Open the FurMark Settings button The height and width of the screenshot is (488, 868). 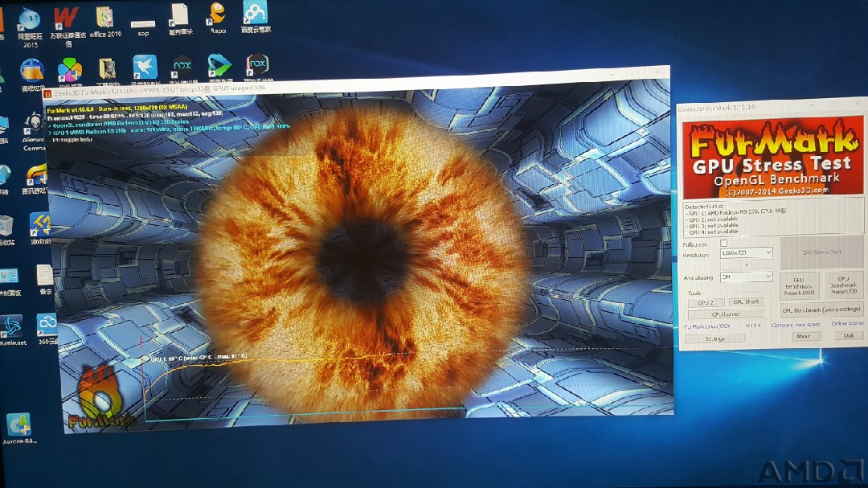click(714, 338)
